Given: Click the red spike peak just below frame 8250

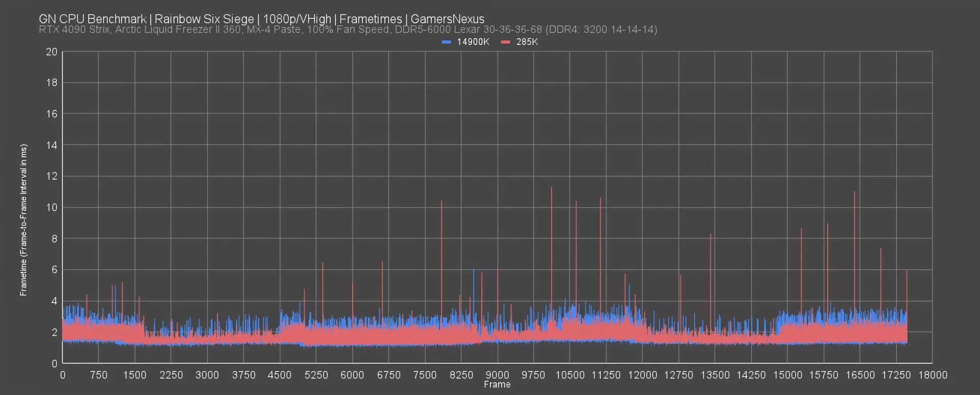Looking at the screenshot, I should pos(442,201).
